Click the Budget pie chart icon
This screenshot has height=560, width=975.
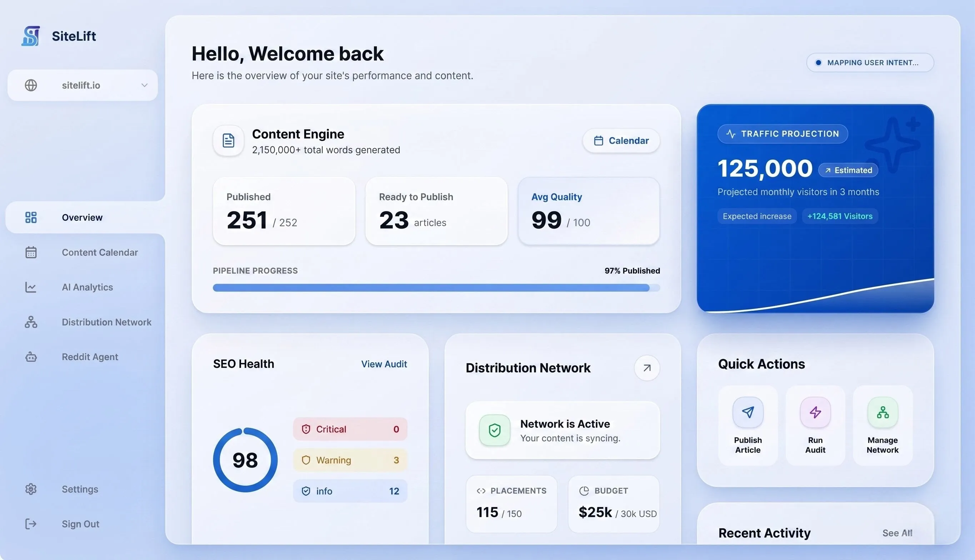584,491
